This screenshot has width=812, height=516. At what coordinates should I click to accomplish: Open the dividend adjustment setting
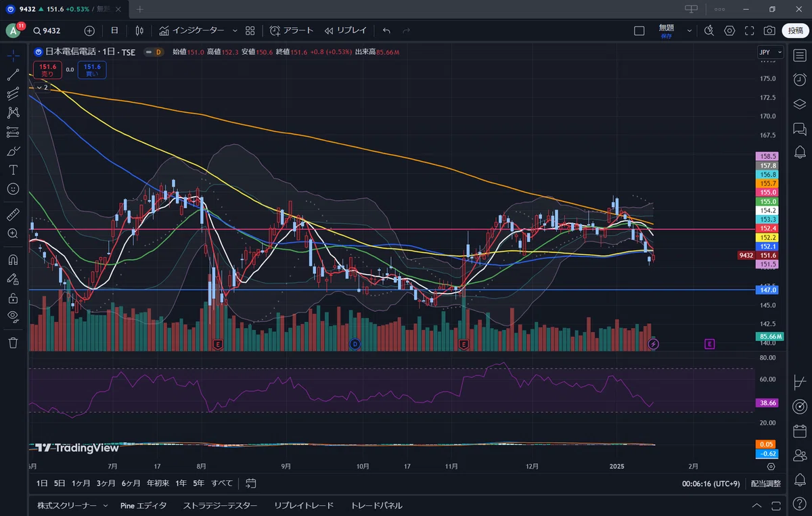coord(765,483)
